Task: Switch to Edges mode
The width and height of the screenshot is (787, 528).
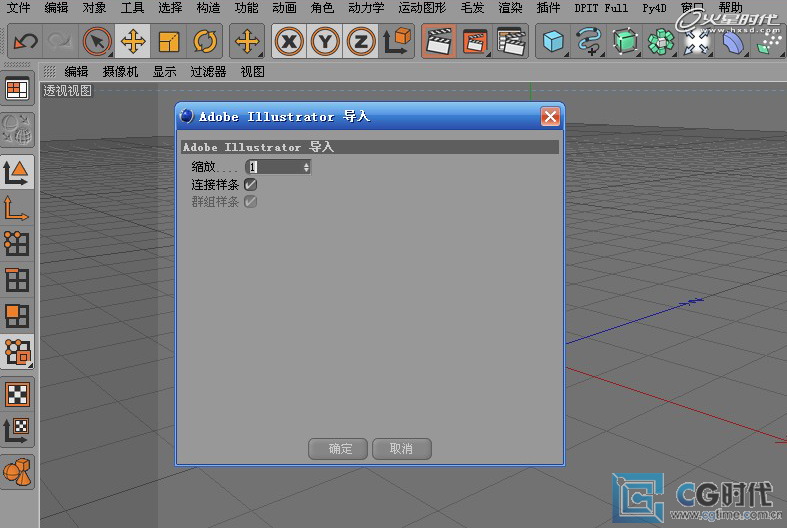Action: (x=17, y=280)
